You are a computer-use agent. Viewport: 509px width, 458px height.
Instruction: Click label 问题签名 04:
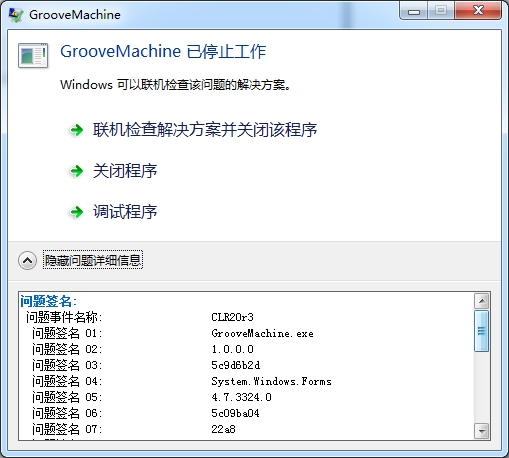coord(67,381)
